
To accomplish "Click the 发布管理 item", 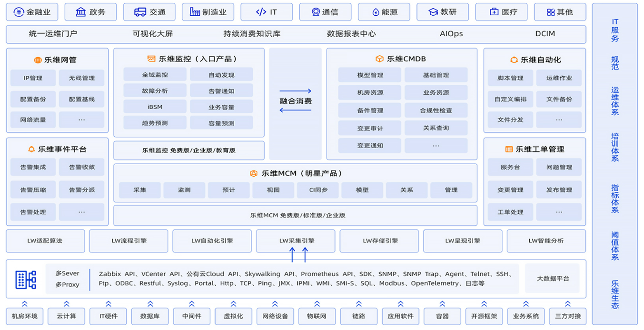I will point(559,190).
